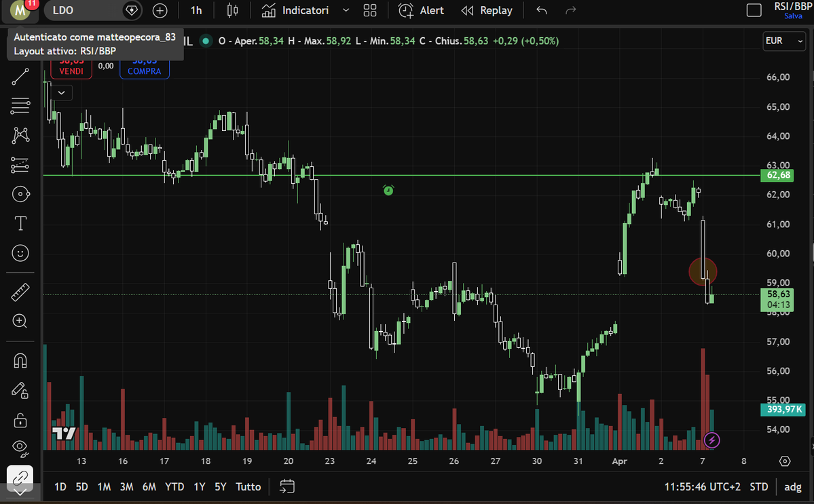The width and height of the screenshot is (814, 504).
Task: Switch range to 5D
Action: pyautogui.click(x=81, y=487)
